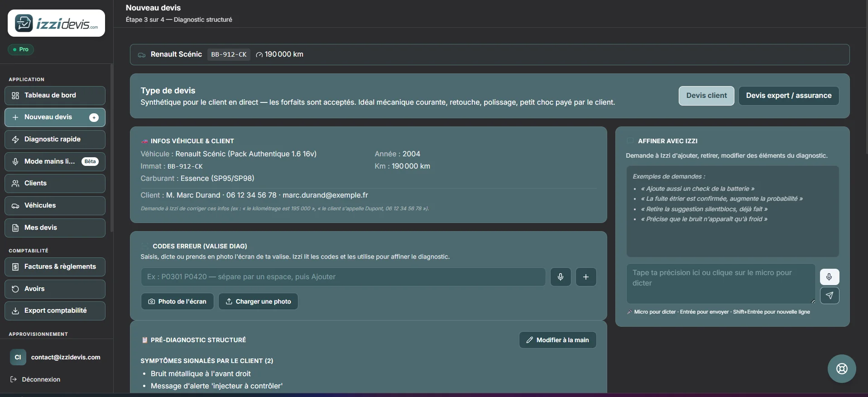868x397 pixels.
Task: Send the Izzi refinement message
Action: point(829,295)
